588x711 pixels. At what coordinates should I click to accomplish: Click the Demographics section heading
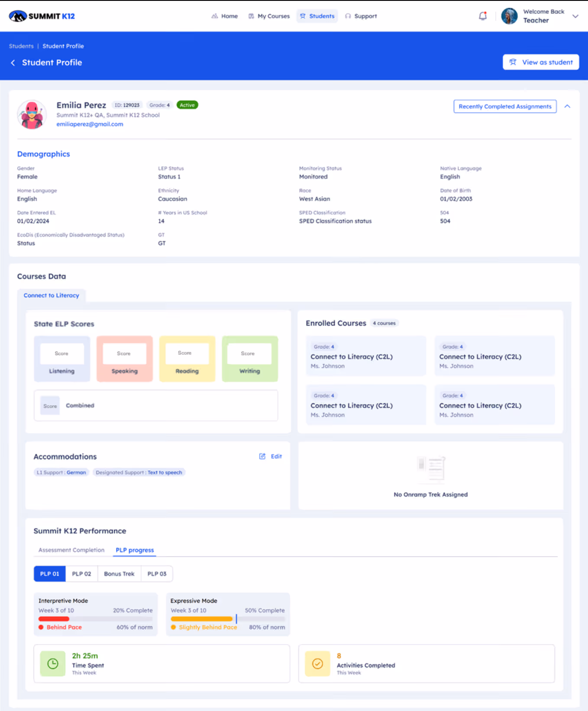tap(44, 154)
